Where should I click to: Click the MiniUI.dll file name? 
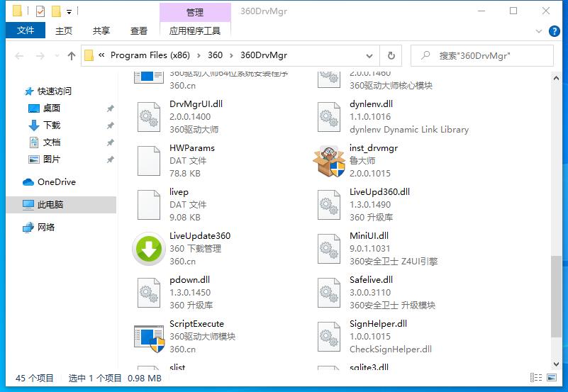369,236
